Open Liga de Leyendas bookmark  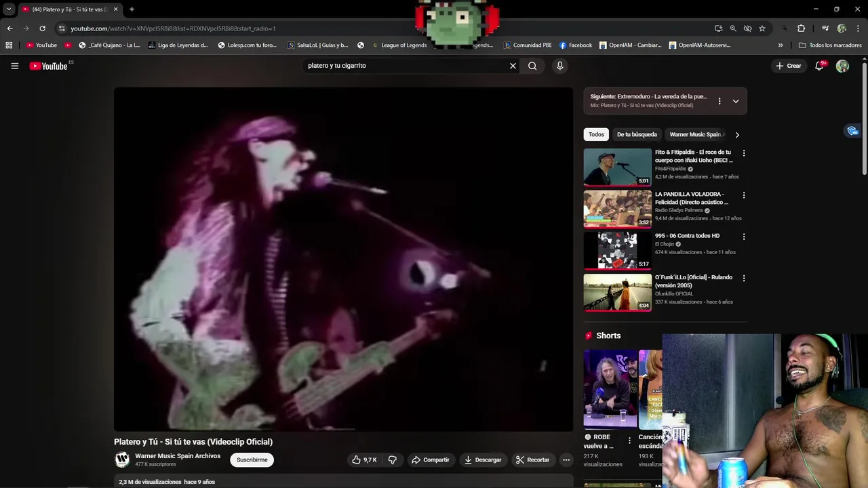click(177, 45)
